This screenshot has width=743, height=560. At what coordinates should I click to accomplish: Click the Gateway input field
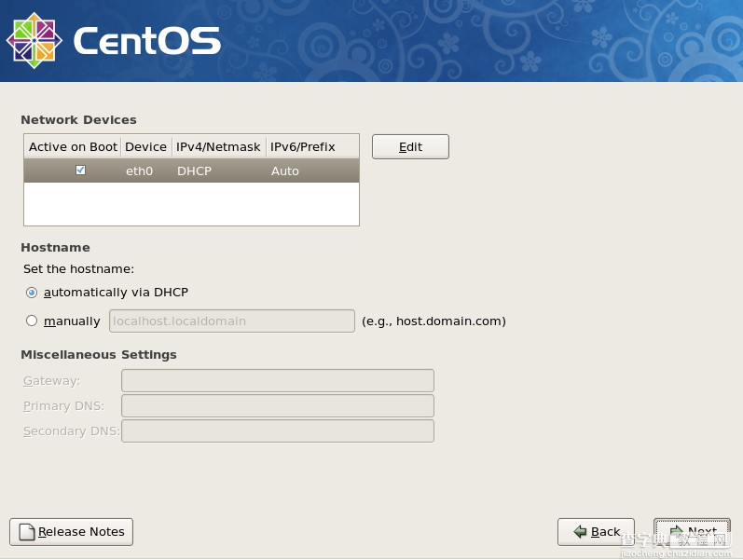(x=278, y=380)
